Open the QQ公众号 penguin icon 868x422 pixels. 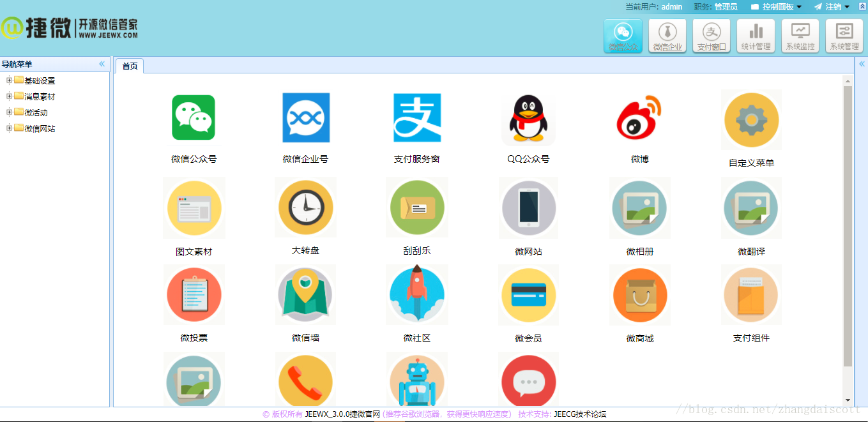tap(528, 118)
